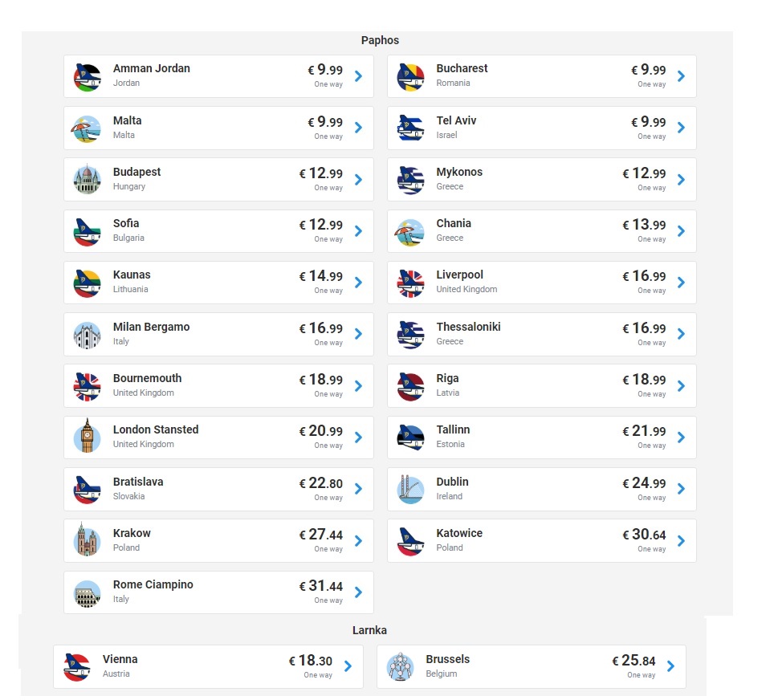This screenshot has width=774, height=700.
Task: Click the London Stansted Big Ben icon
Action: tap(88, 437)
